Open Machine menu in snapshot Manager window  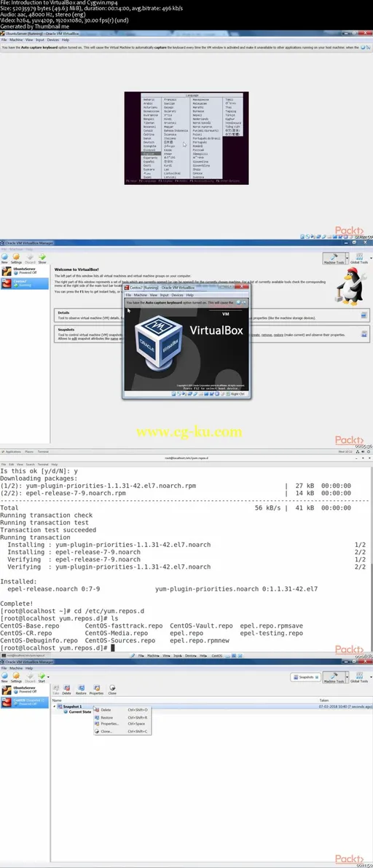pyautogui.click(x=16, y=668)
